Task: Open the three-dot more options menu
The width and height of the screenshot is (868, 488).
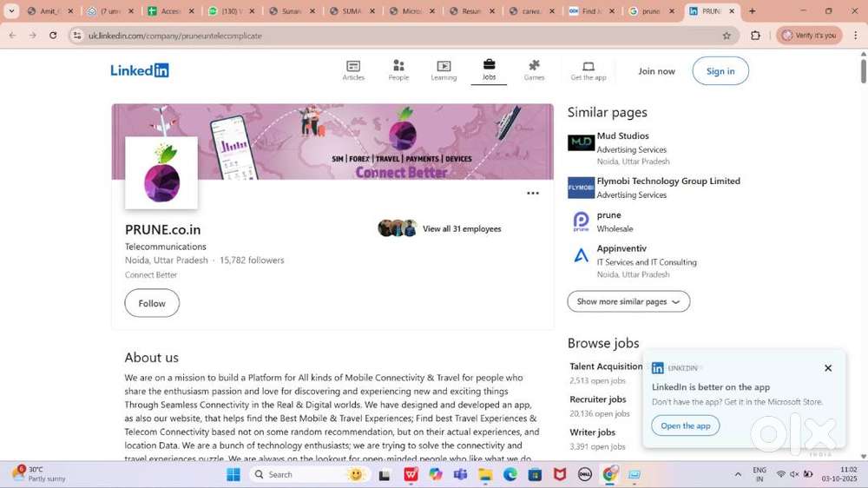Action: 533,194
